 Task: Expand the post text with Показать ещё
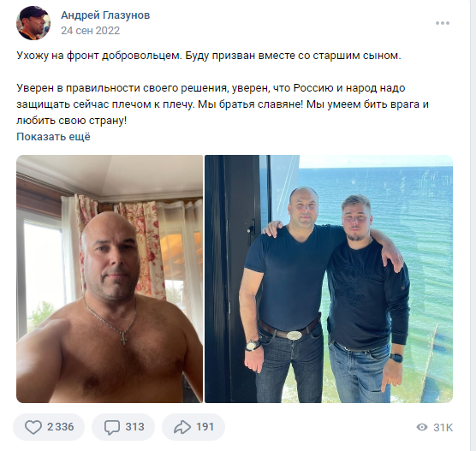click(x=53, y=137)
